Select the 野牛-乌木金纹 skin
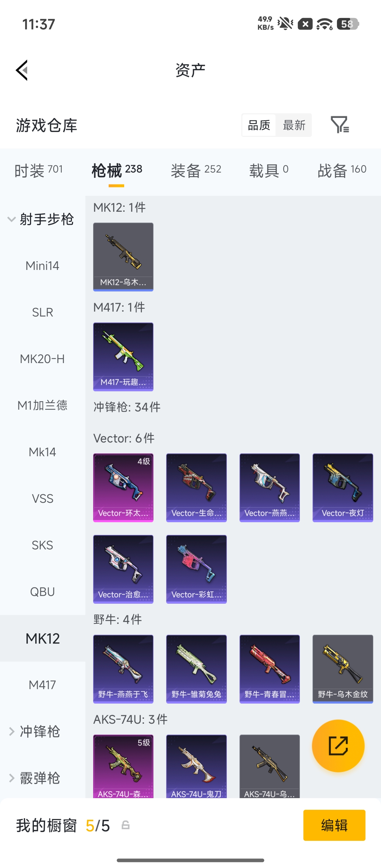This screenshot has height=868, width=381. tap(343, 669)
